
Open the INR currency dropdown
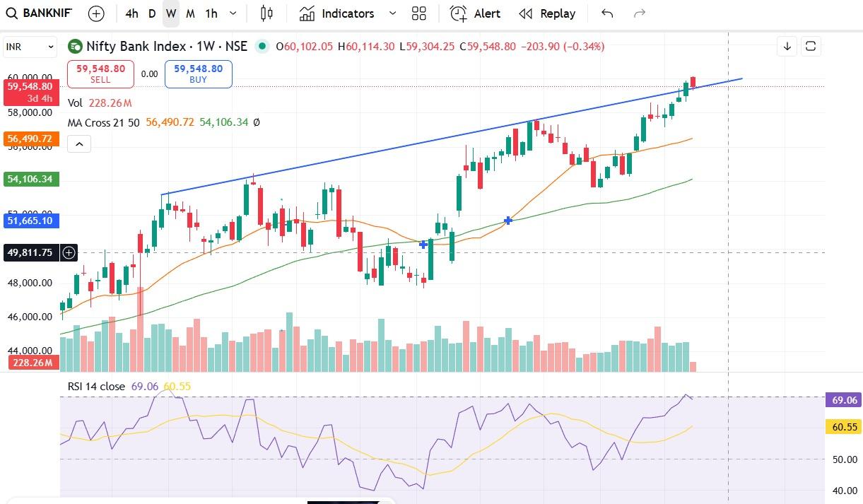[30, 47]
